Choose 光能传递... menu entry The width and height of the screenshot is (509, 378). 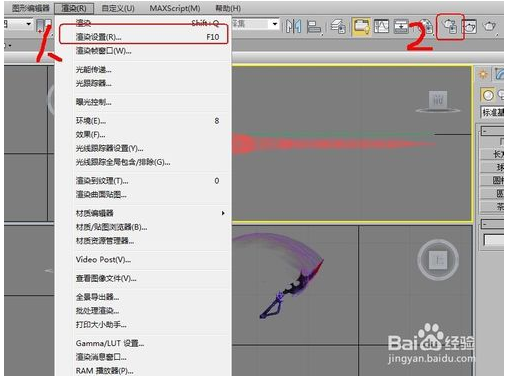point(144,69)
